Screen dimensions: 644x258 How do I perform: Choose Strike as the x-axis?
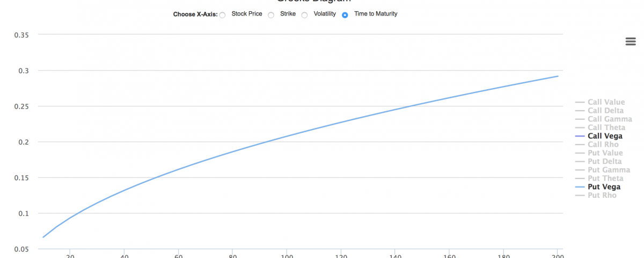point(271,15)
